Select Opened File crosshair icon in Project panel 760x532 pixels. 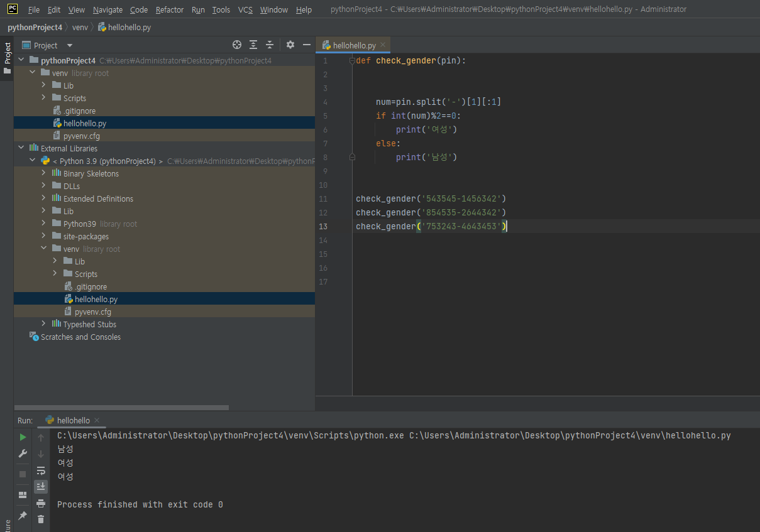click(x=237, y=45)
